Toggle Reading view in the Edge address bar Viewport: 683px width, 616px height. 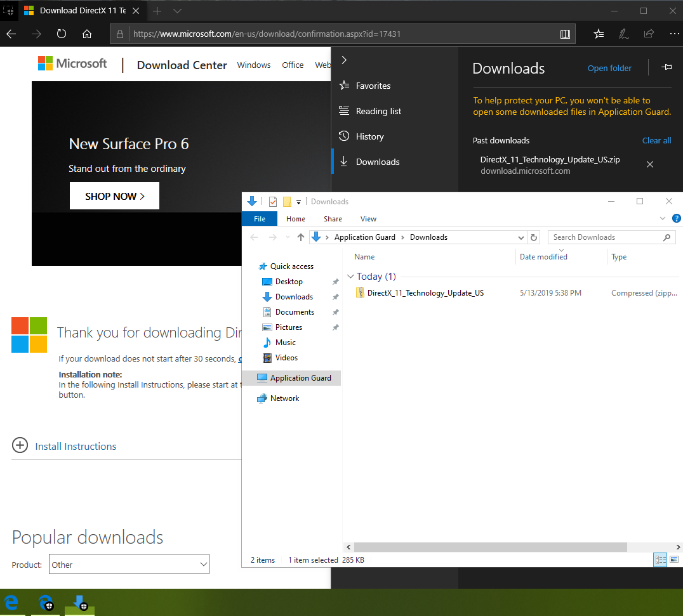click(x=565, y=34)
